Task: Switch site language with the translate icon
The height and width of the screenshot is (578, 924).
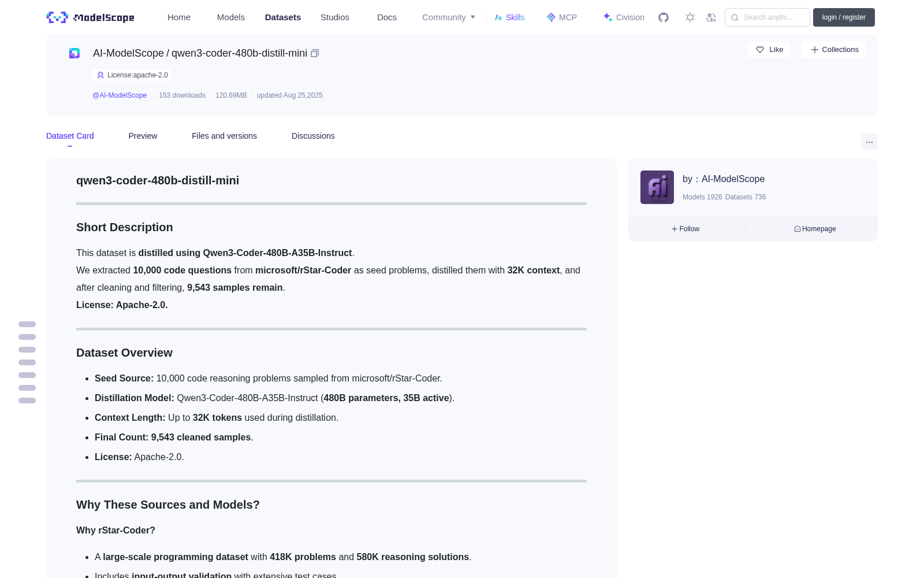Action: click(x=711, y=17)
